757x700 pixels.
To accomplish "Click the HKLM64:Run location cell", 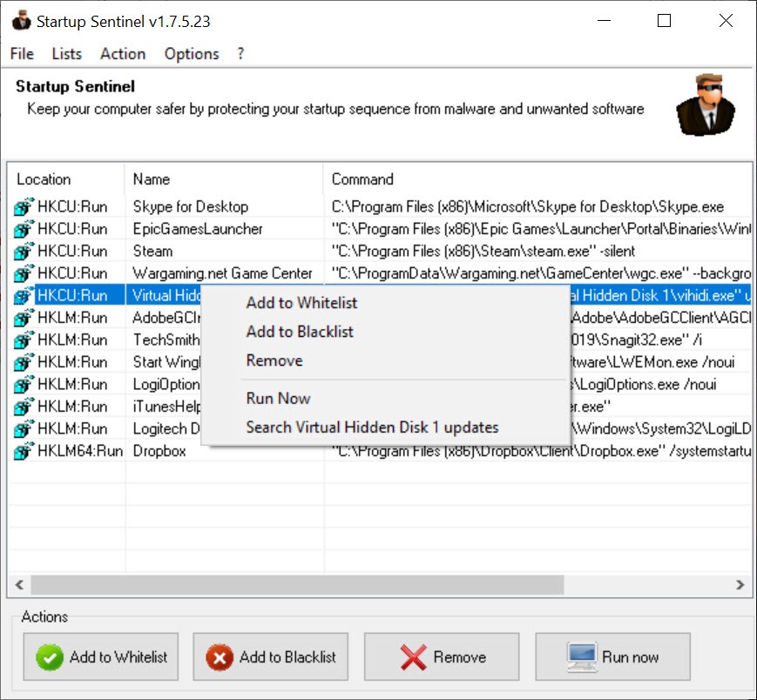I will pos(80,451).
